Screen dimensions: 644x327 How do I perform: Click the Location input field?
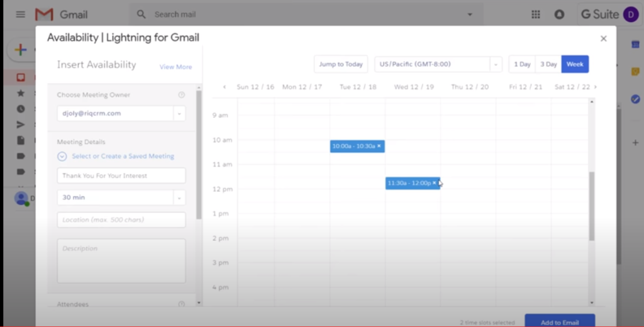121,219
